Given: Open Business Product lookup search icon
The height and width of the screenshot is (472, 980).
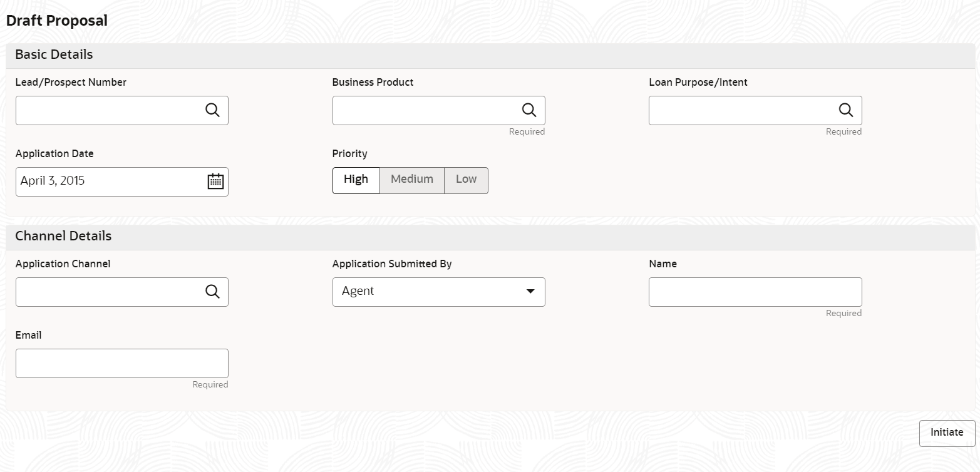Looking at the screenshot, I should coord(529,110).
